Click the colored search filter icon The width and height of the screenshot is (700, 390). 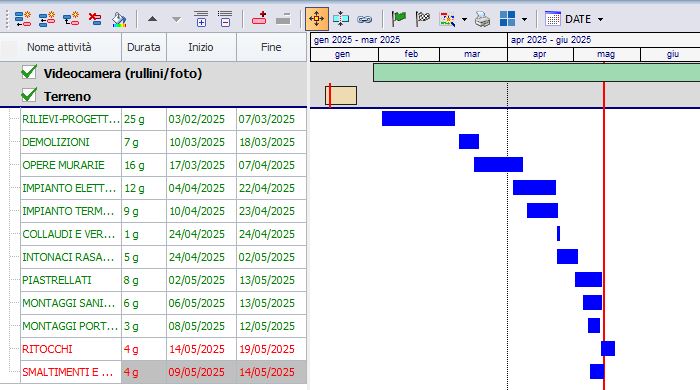tap(447, 19)
